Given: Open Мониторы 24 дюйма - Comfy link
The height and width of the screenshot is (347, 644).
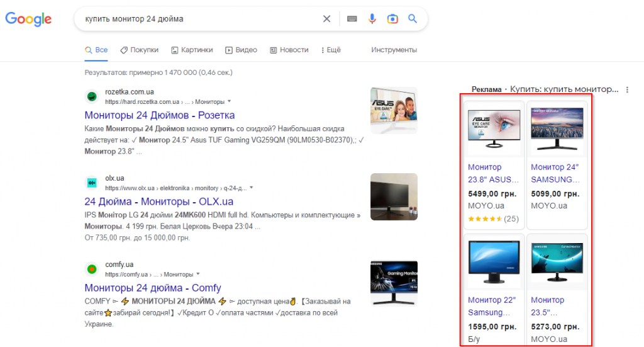Looking at the screenshot, I should [x=153, y=288].
